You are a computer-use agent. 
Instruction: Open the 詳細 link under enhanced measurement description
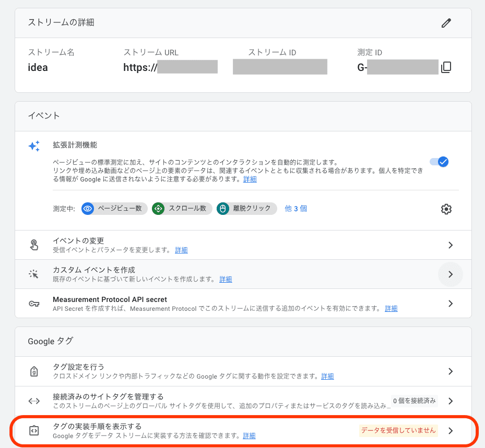[250, 179]
